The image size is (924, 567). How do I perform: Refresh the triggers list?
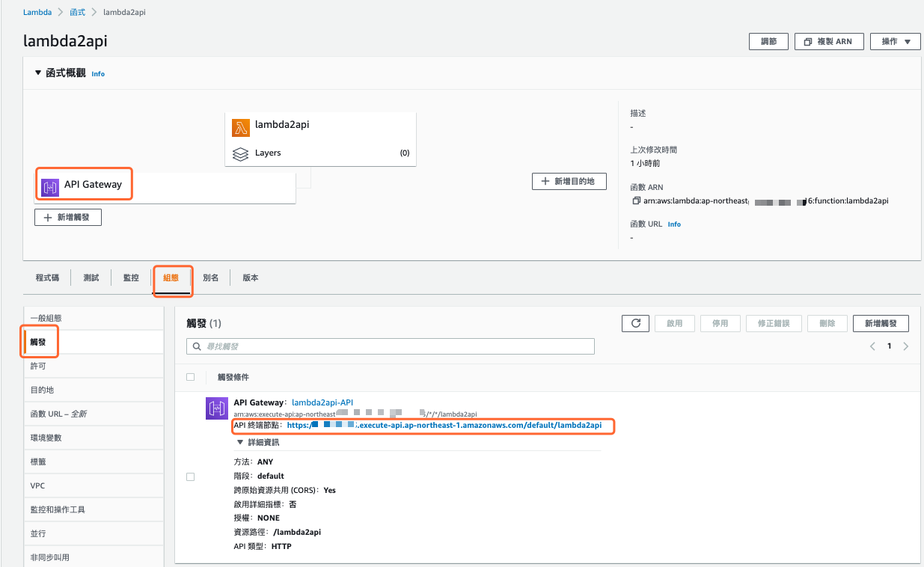coord(635,323)
